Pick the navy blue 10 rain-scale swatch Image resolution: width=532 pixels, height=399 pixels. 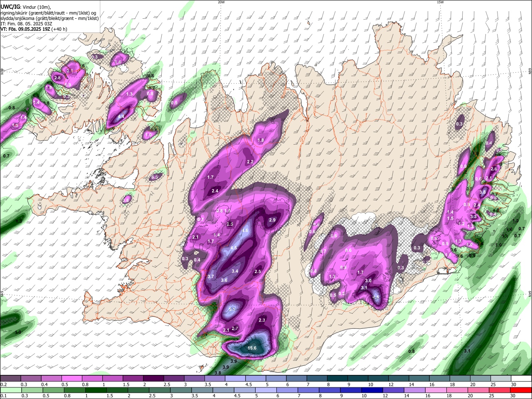(372, 390)
